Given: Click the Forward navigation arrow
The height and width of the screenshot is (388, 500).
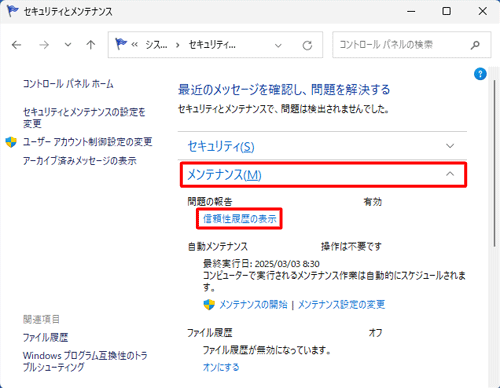Looking at the screenshot, I should pyautogui.click(x=44, y=45).
